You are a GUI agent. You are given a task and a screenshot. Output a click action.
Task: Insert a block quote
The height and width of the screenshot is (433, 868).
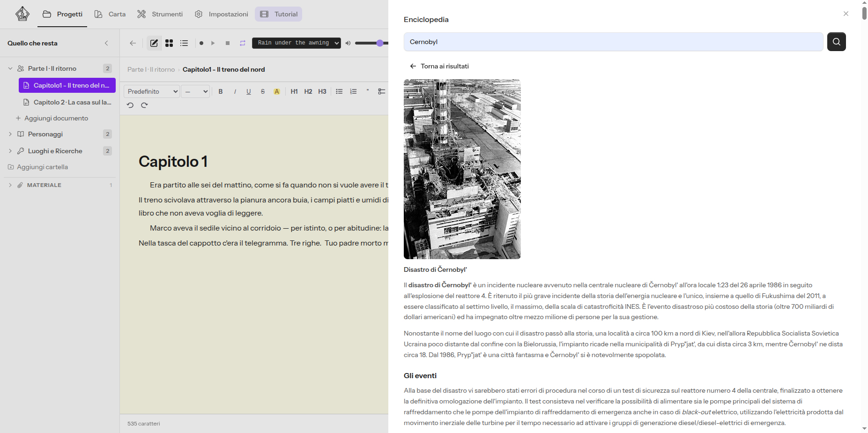pos(367,91)
